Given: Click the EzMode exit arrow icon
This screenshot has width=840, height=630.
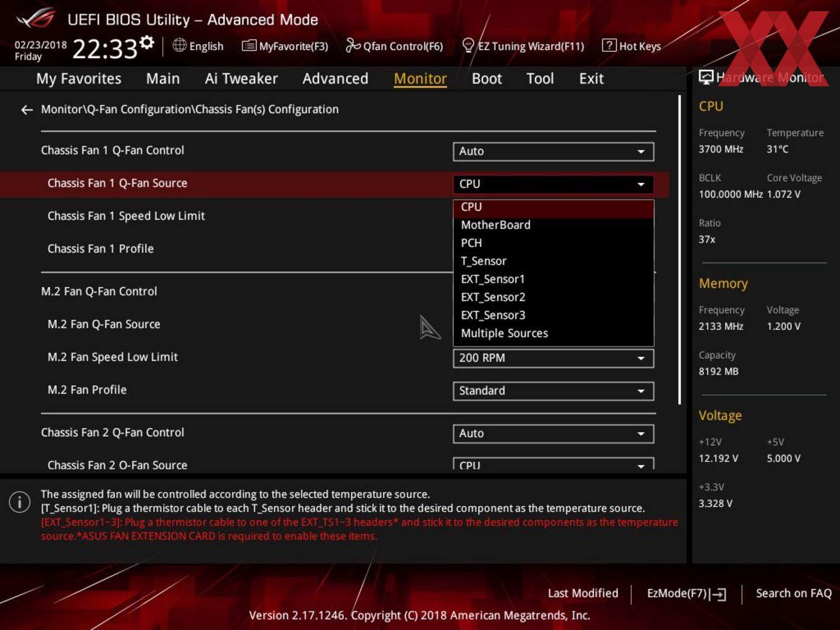Looking at the screenshot, I should [x=718, y=594].
